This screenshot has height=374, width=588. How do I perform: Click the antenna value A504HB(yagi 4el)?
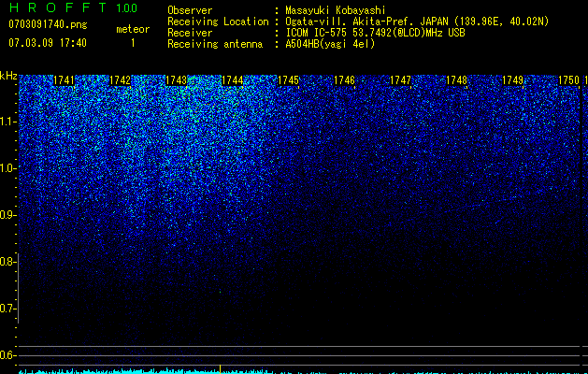(330, 44)
